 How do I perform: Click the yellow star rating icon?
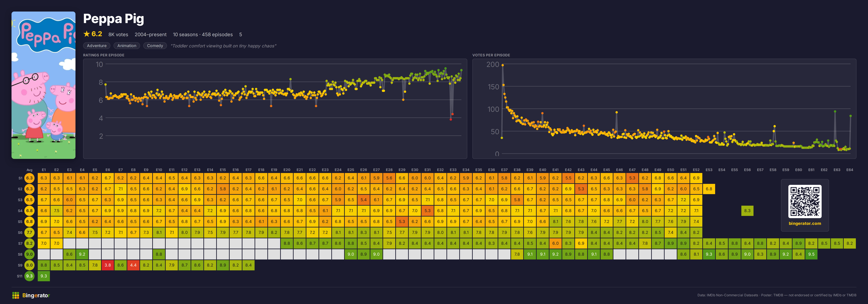coord(87,34)
